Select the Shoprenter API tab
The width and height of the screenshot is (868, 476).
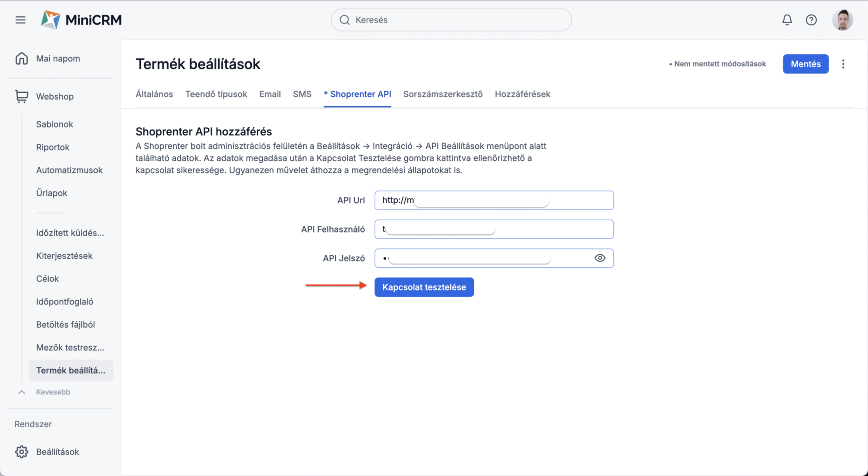click(357, 94)
